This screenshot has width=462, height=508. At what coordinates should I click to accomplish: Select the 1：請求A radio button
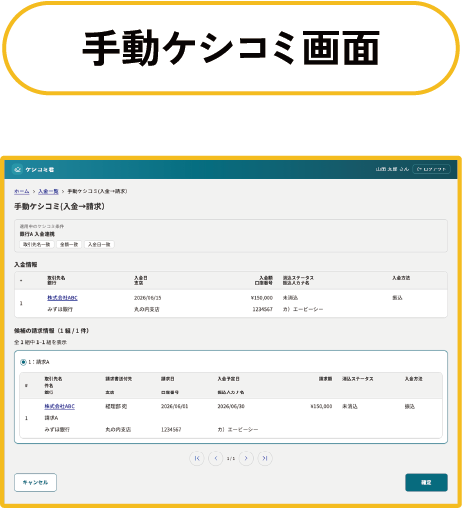pos(23,362)
